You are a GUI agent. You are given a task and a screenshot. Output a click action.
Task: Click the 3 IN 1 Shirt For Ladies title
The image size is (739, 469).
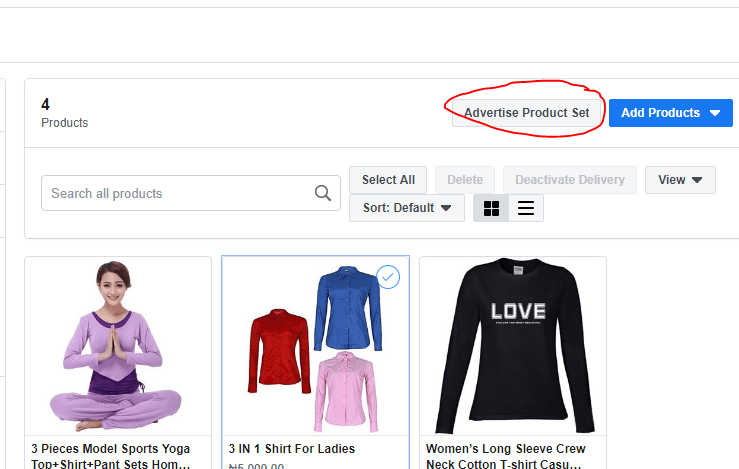[292, 449]
